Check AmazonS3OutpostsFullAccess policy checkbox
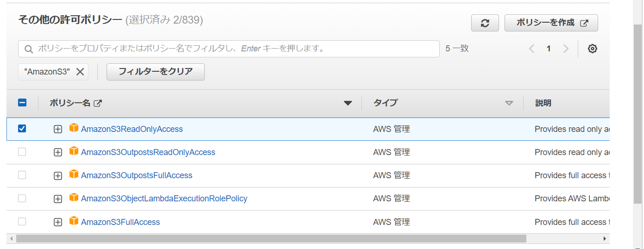 [x=22, y=175]
